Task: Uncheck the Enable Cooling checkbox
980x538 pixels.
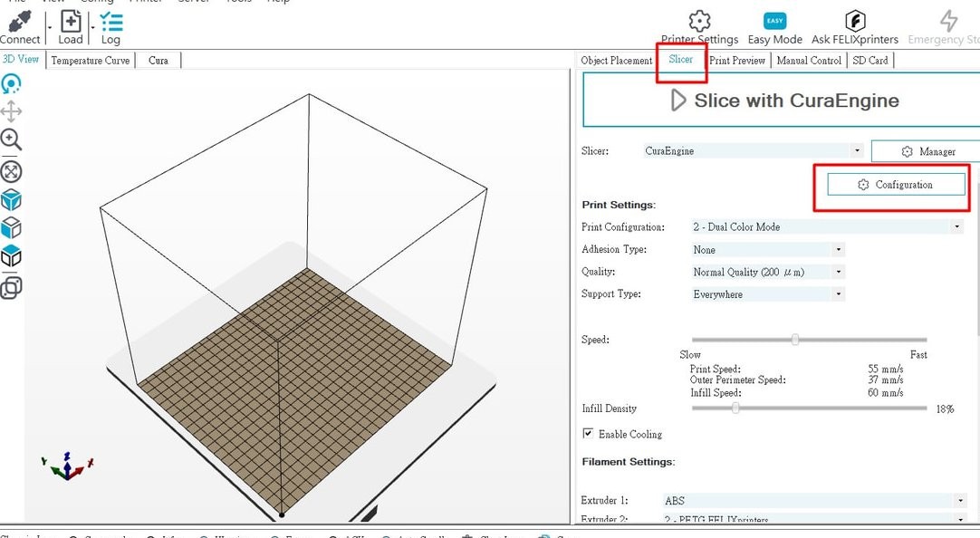Action: 589,434
